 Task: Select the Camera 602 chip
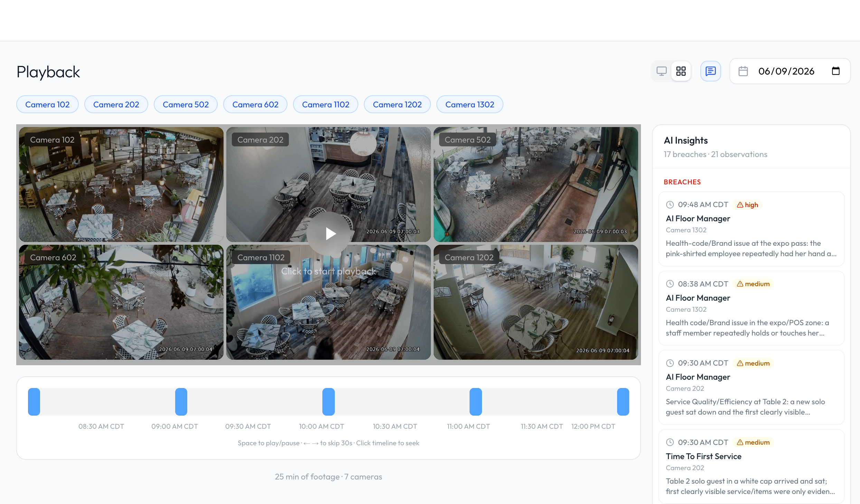[255, 104]
